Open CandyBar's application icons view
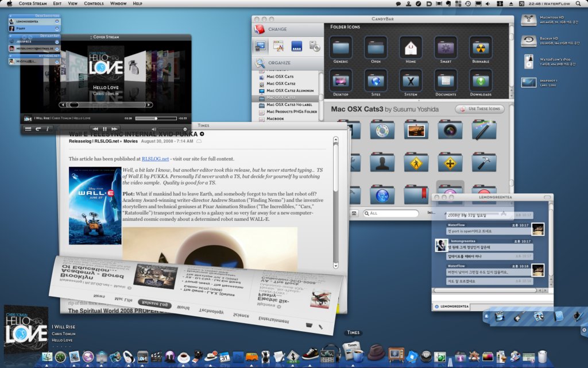This screenshot has height=368, width=588. [278, 46]
